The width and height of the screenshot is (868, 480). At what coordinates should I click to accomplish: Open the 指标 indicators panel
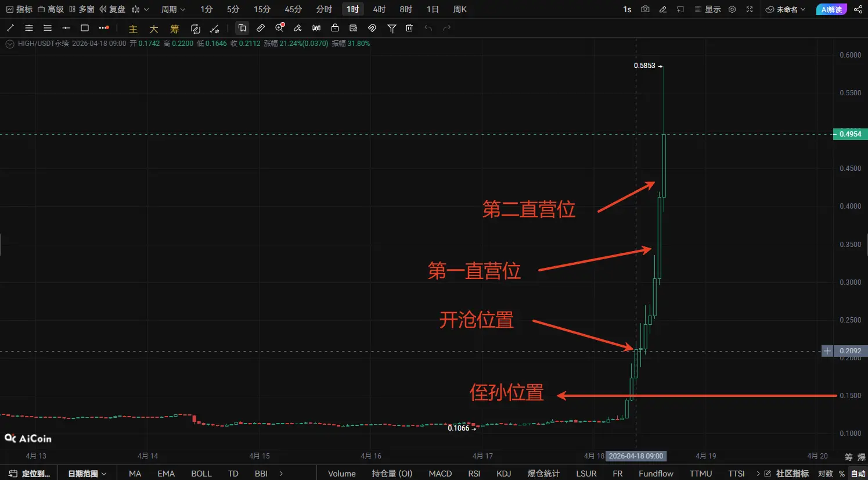point(19,9)
